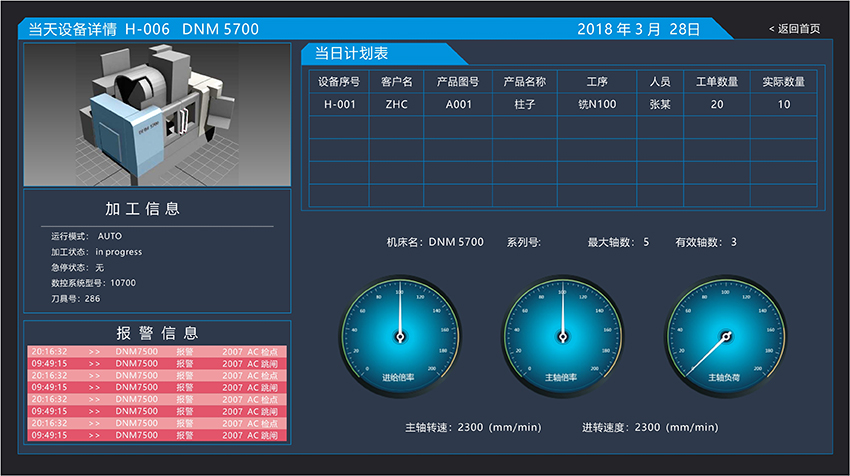850x476 pixels.
Task: Click the 3D machine model image
Action: click(x=156, y=114)
